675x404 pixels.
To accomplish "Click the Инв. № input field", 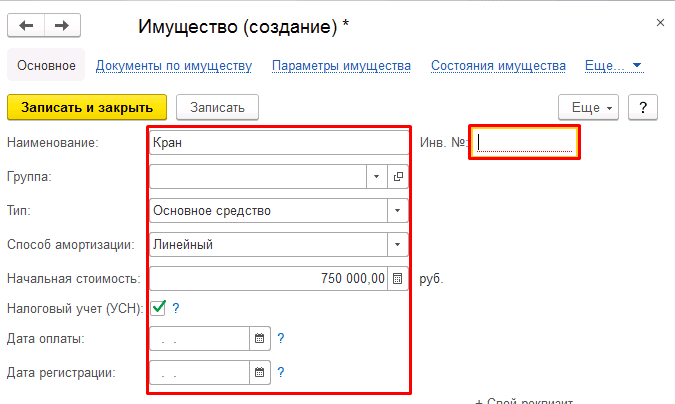I will coord(525,143).
